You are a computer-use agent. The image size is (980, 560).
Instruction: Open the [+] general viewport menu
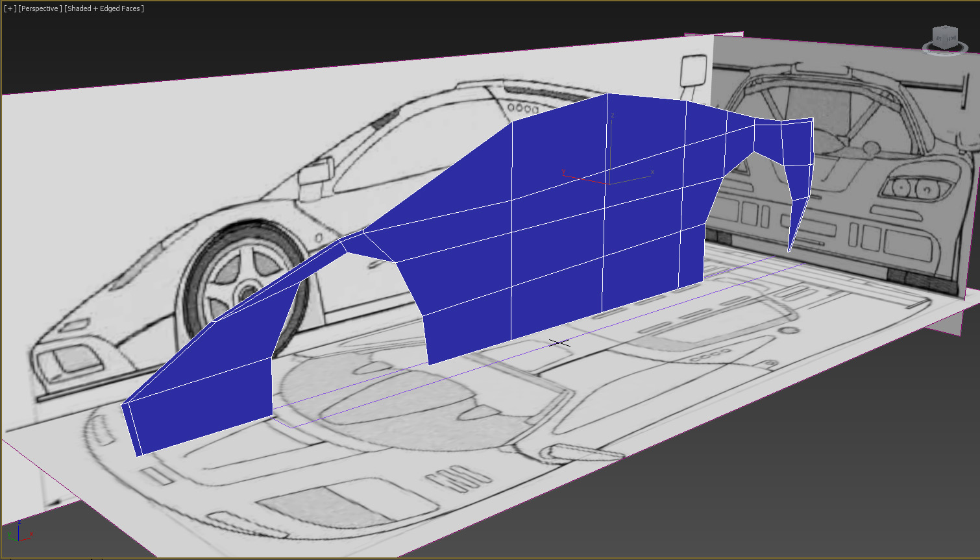pos(10,8)
